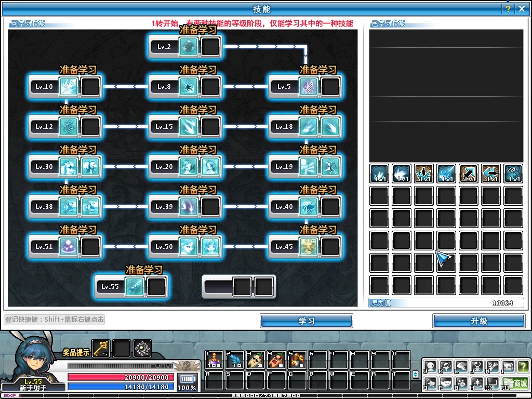Screen dimensions: 532x399
Task: Click the first learned skill icon
Action: 379,174
